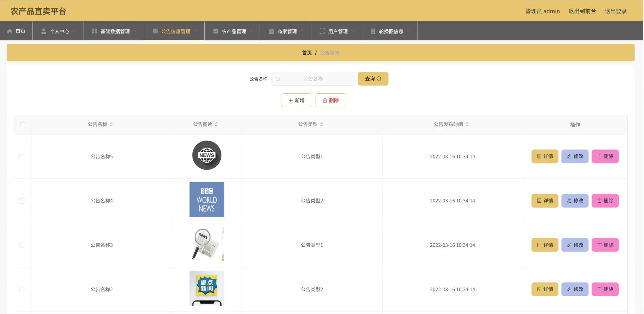Viewport: 644px width, 314px height.
Task: Click the sort arrows on 公告发布时间 column
Action: [467, 124]
